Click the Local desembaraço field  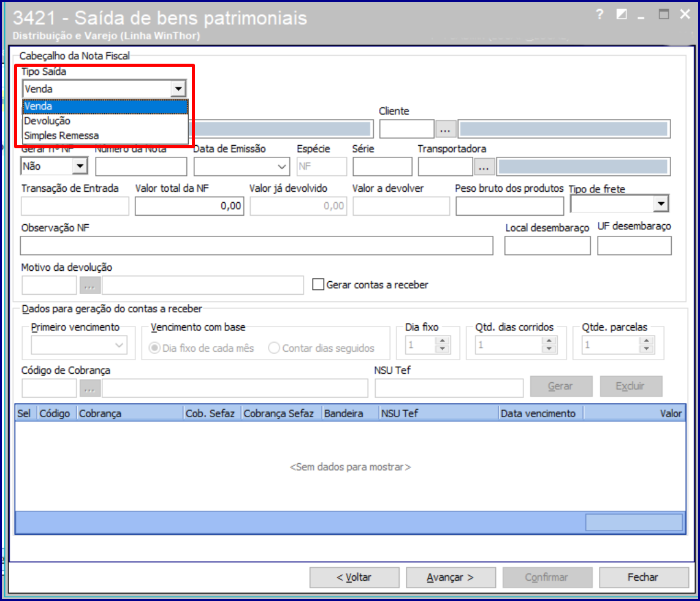pyautogui.click(x=547, y=246)
